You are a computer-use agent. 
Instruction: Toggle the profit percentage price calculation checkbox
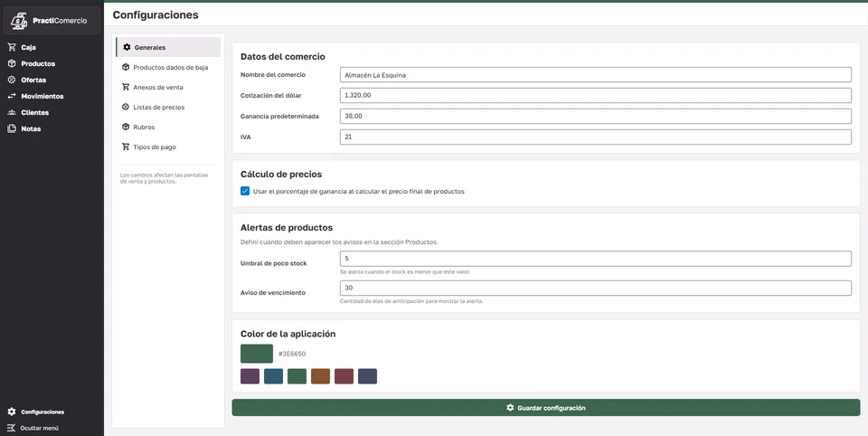(x=245, y=191)
